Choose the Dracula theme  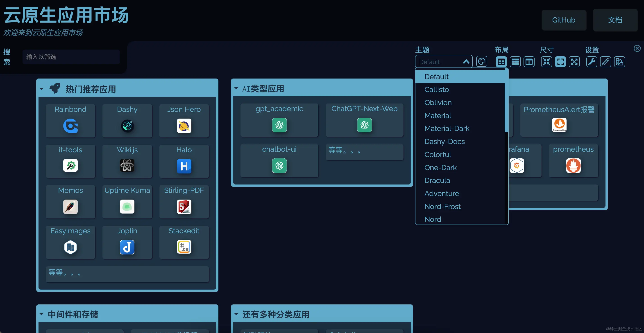click(460, 180)
